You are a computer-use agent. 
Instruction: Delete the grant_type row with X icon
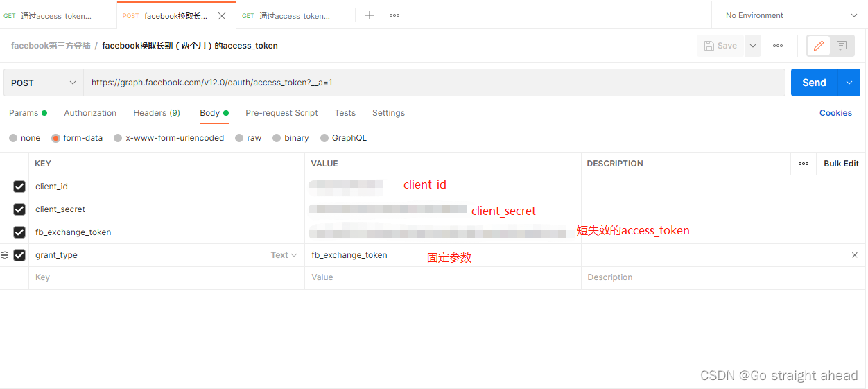pyautogui.click(x=855, y=255)
